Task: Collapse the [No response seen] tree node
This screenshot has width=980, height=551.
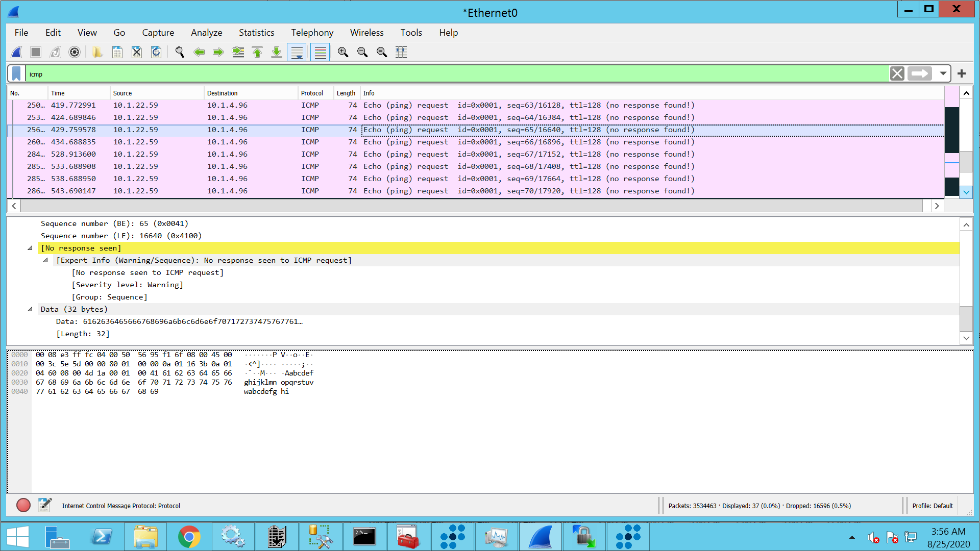Action: point(30,248)
